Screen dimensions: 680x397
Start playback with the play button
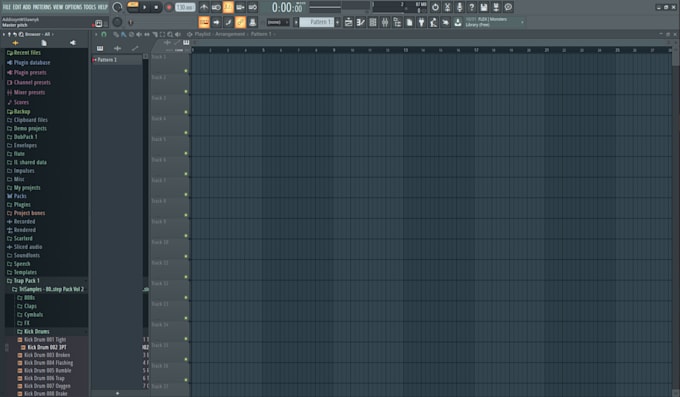pyautogui.click(x=145, y=7)
